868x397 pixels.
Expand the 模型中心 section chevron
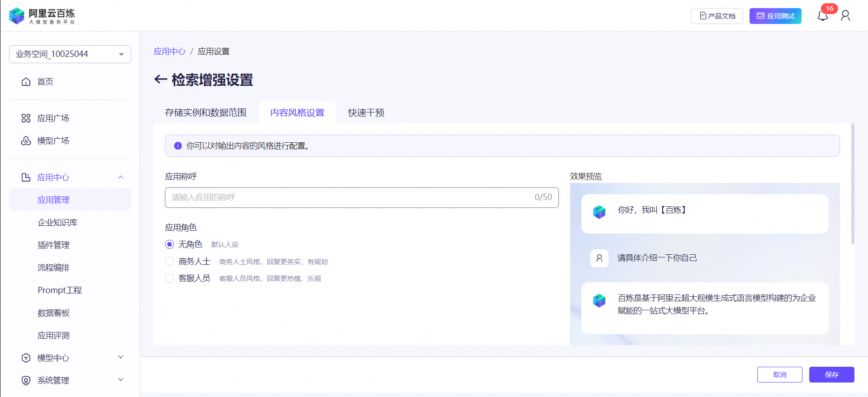(121, 357)
